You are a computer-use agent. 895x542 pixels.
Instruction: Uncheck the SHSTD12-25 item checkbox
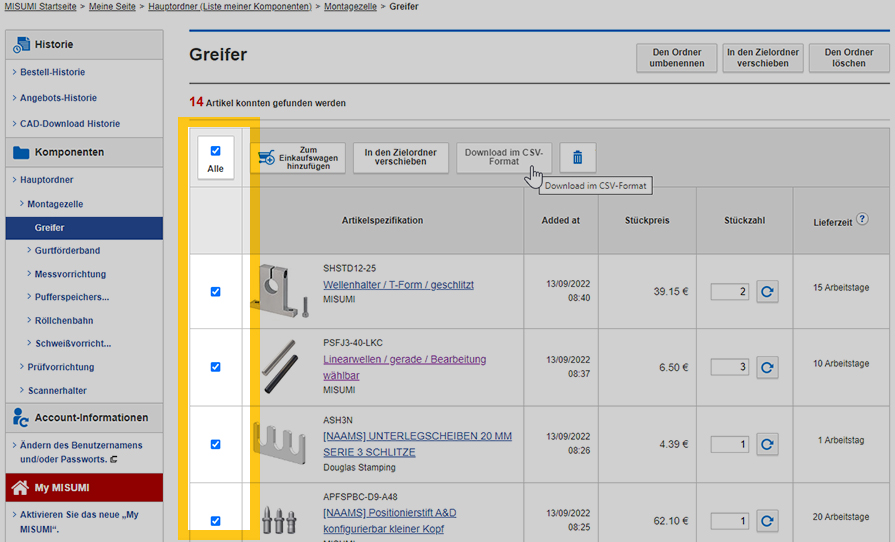[x=215, y=292]
